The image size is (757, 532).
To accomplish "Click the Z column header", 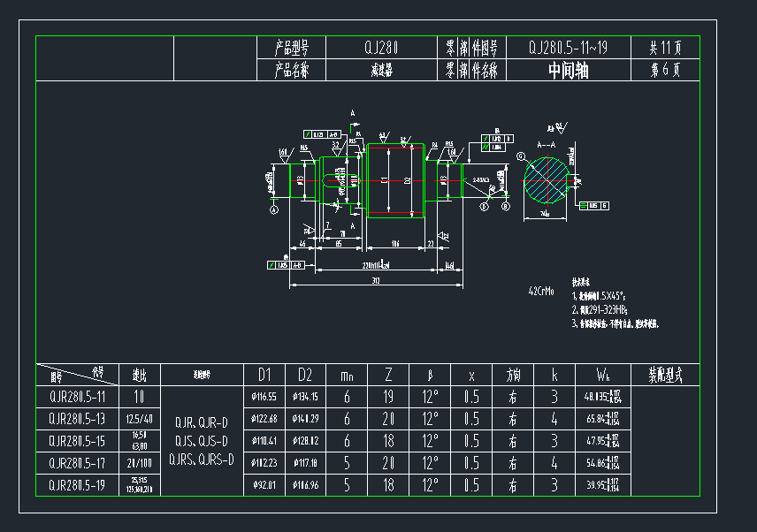I will click(388, 375).
